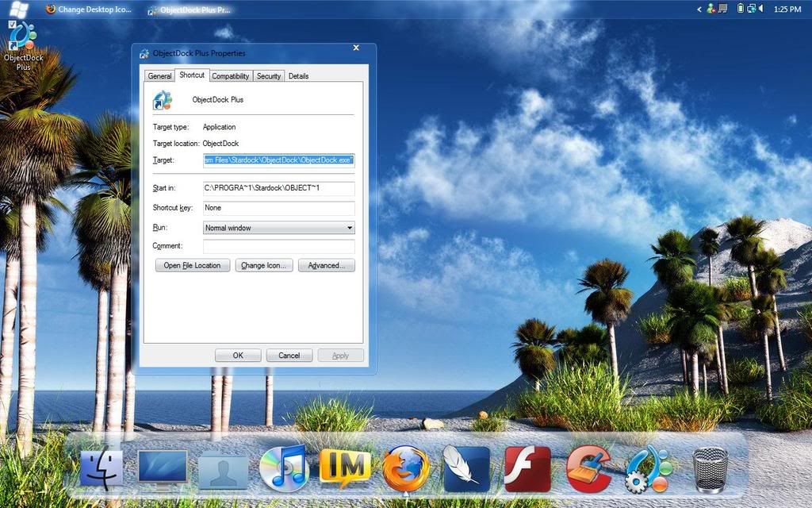Click the Target path field
This screenshot has width=812, height=508.
point(278,160)
